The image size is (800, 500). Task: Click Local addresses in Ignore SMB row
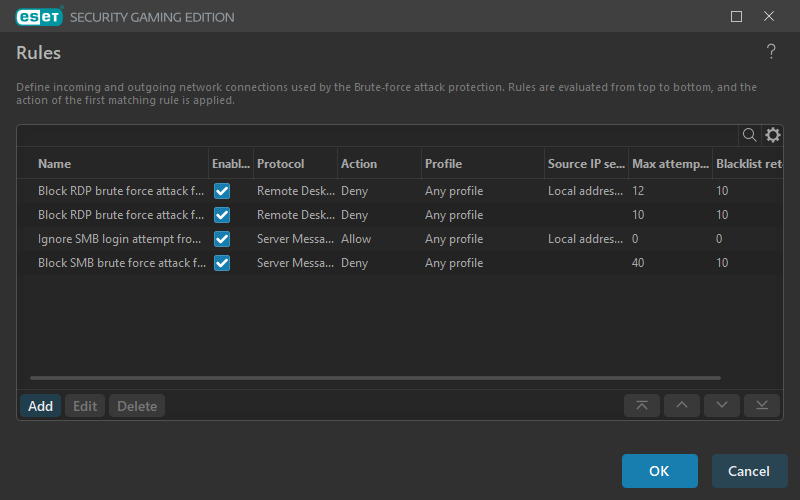tap(585, 239)
